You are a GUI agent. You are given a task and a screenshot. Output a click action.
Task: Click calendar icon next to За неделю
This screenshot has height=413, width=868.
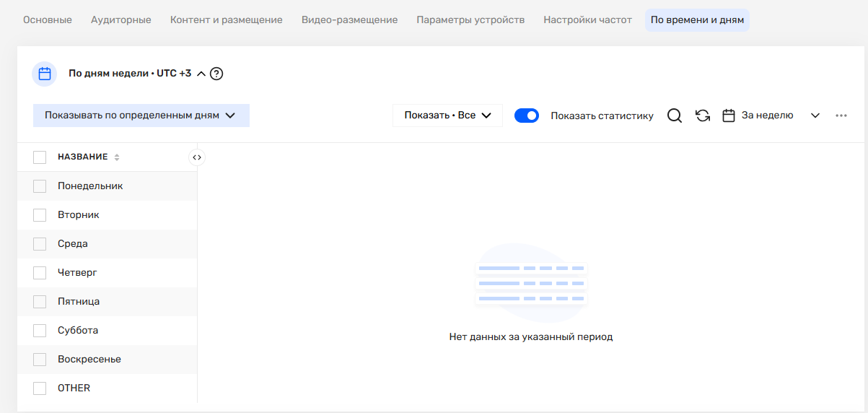tap(729, 116)
